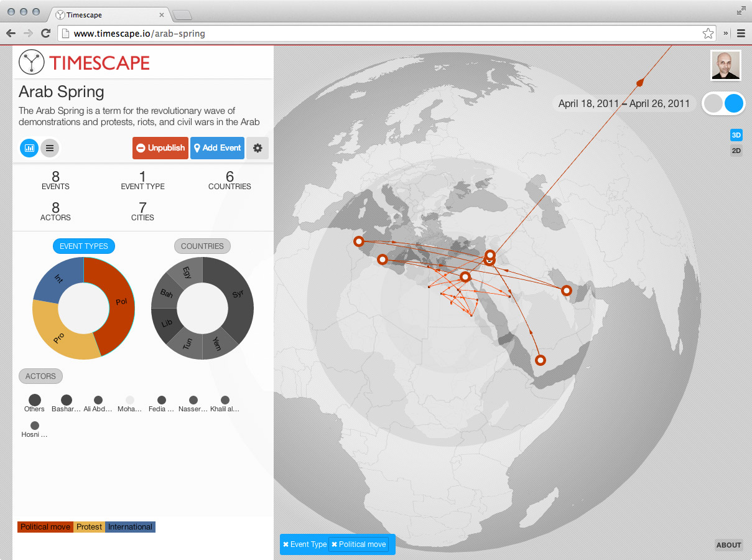Screen dimensions: 752x560
Task: Switch map to 2D mode
Action: pos(736,151)
